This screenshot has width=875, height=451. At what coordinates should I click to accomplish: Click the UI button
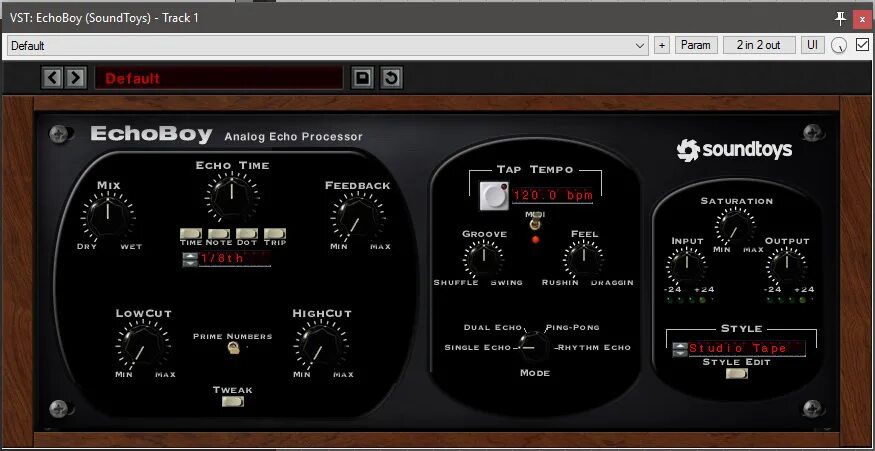coord(812,45)
